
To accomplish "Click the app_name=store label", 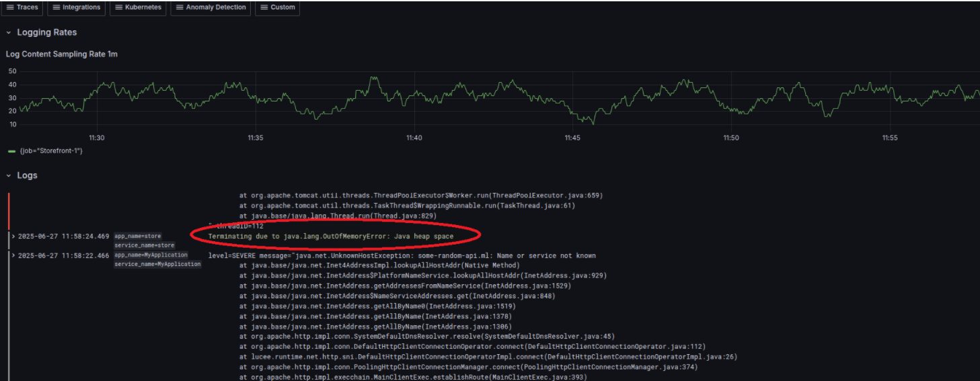I will coord(137,237).
